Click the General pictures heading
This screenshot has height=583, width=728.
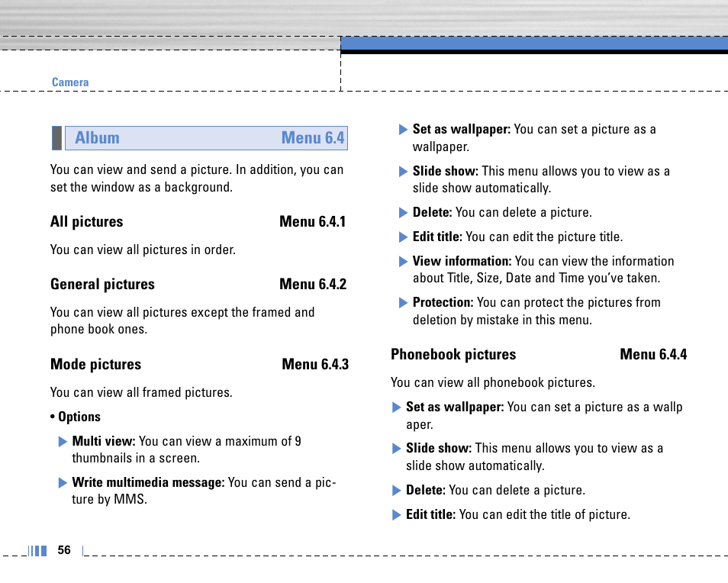(x=102, y=284)
